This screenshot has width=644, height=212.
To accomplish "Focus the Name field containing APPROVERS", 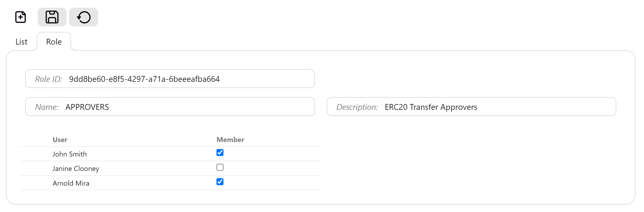I will (170, 107).
